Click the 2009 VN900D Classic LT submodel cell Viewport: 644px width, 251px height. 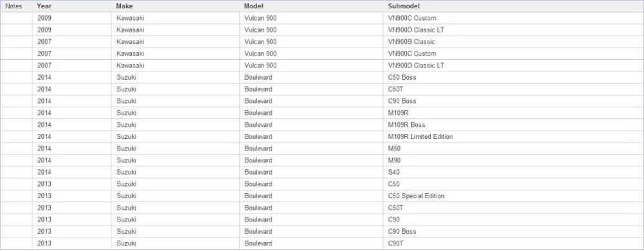[x=513, y=30]
